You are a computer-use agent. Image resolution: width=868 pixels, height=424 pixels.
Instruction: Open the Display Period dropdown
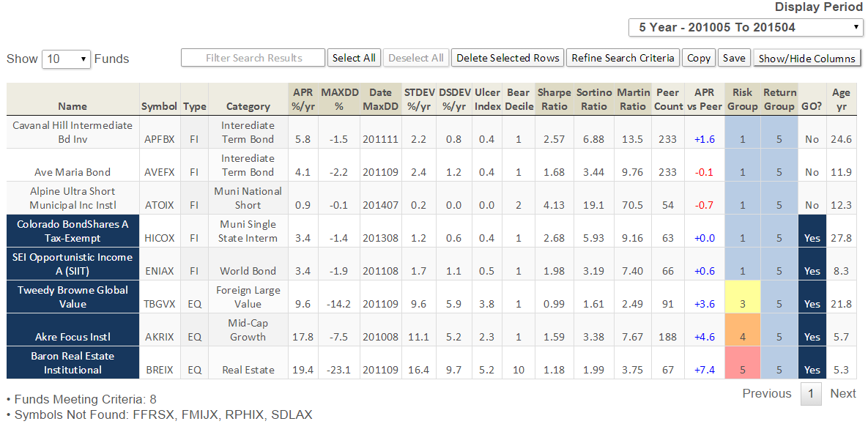point(746,28)
